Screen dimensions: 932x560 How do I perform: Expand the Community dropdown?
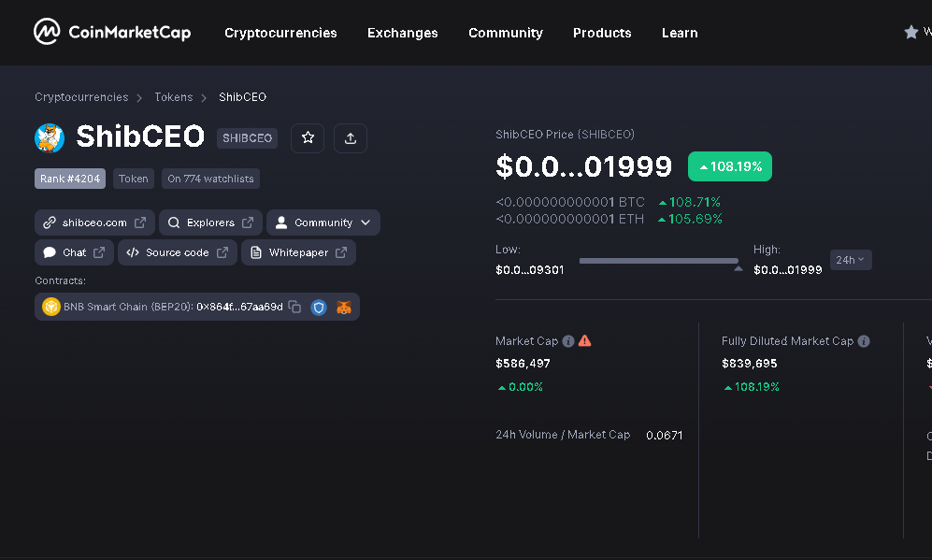pos(323,222)
